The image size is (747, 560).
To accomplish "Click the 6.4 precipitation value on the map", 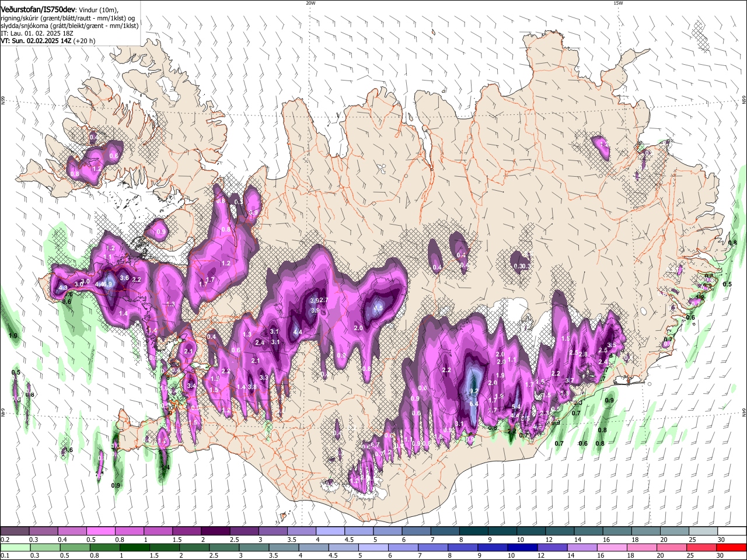I will [474, 403].
